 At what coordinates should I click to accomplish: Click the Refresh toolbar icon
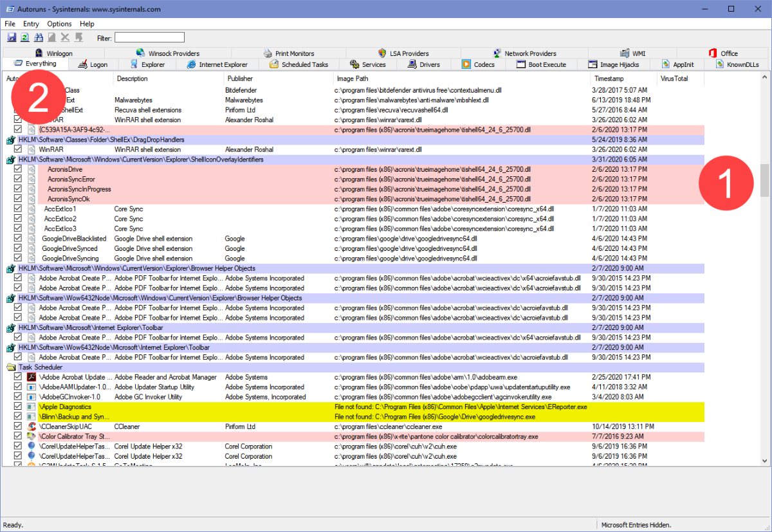tap(24, 38)
